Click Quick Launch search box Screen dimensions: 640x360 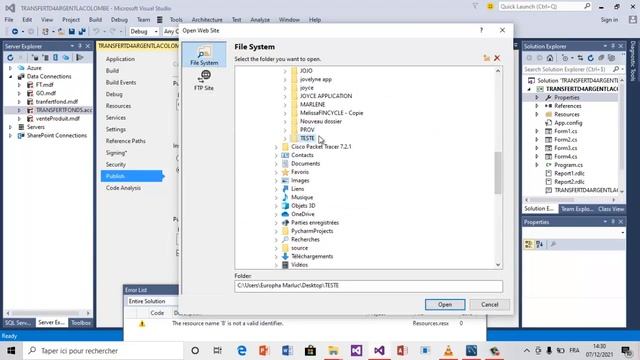[545, 7]
